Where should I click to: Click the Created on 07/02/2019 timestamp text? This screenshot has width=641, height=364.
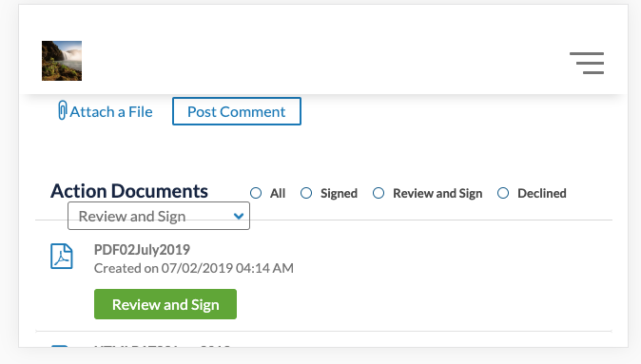[x=194, y=268]
